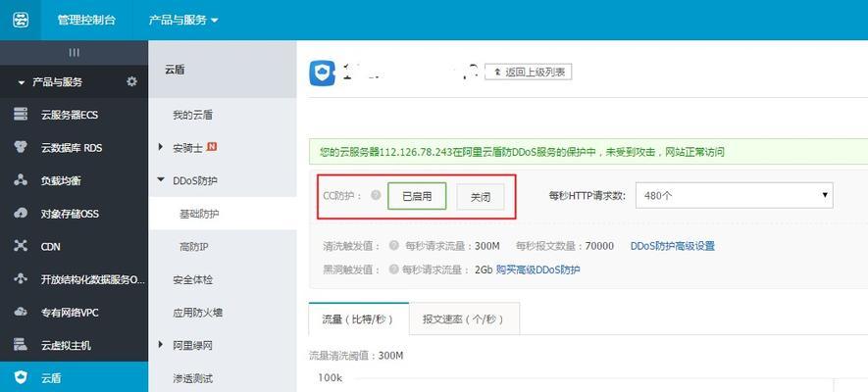Open 渗透测试 in the submenu
The height and width of the screenshot is (392, 868).
pyautogui.click(x=192, y=378)
